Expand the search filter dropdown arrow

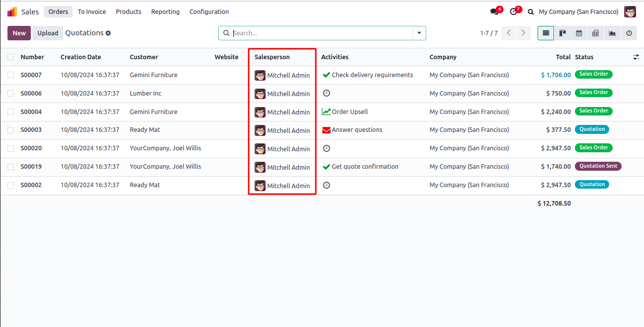[x=419, y=33]
